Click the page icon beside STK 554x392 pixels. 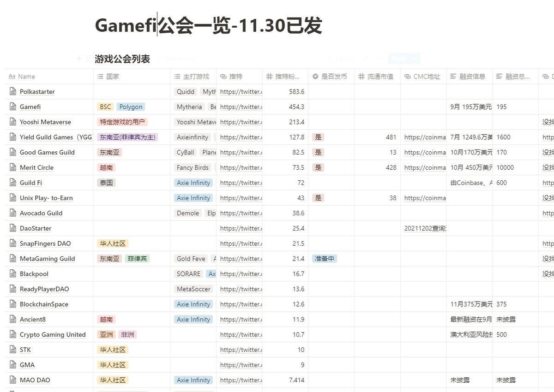[x=12, y=350]
